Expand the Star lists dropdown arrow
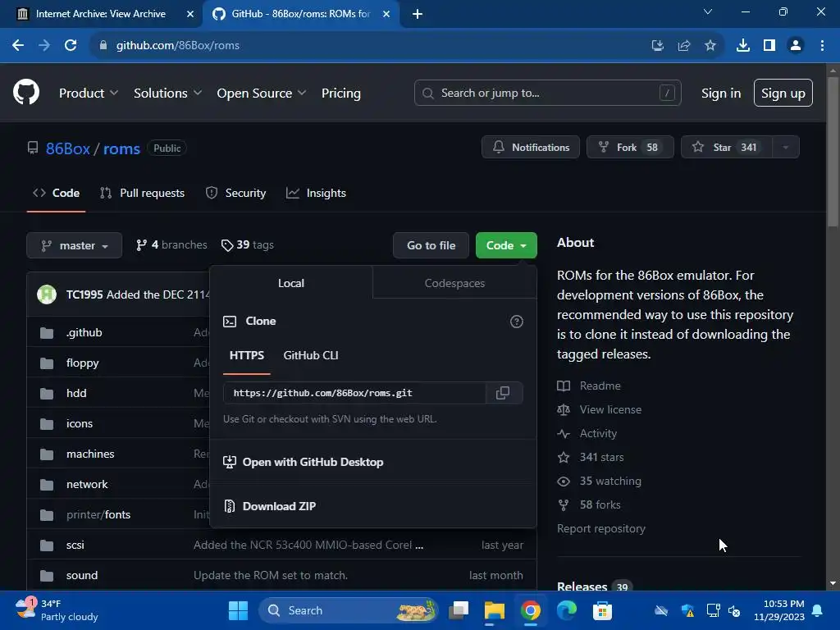Image resolution: width=840 pixels, height=630 pixels. tap(785, 148)
